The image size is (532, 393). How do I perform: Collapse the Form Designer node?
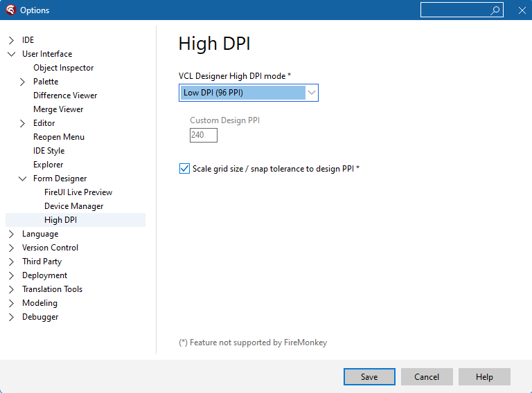22,179
